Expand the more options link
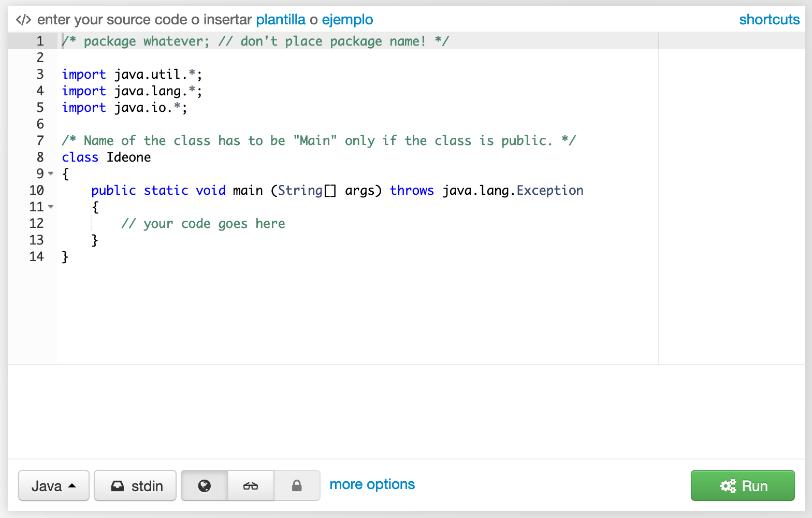The image size is (812, 518). tap(372, 484)
